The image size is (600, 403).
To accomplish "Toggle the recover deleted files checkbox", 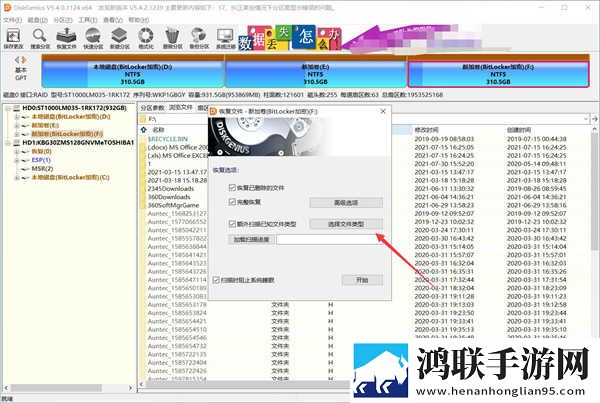I will point(232,188).
